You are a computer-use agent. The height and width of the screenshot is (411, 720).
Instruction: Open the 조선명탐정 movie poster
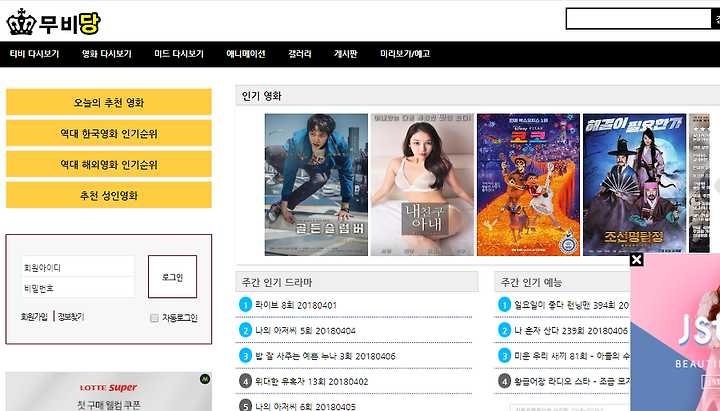point(635,185)
